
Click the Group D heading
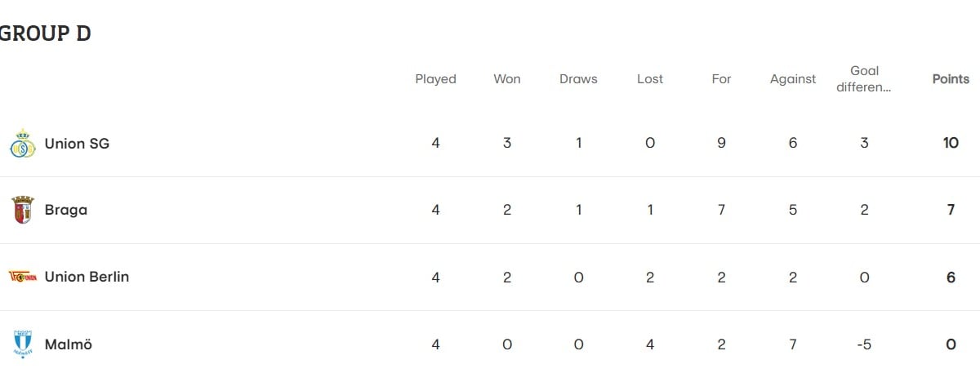point(46,33)
